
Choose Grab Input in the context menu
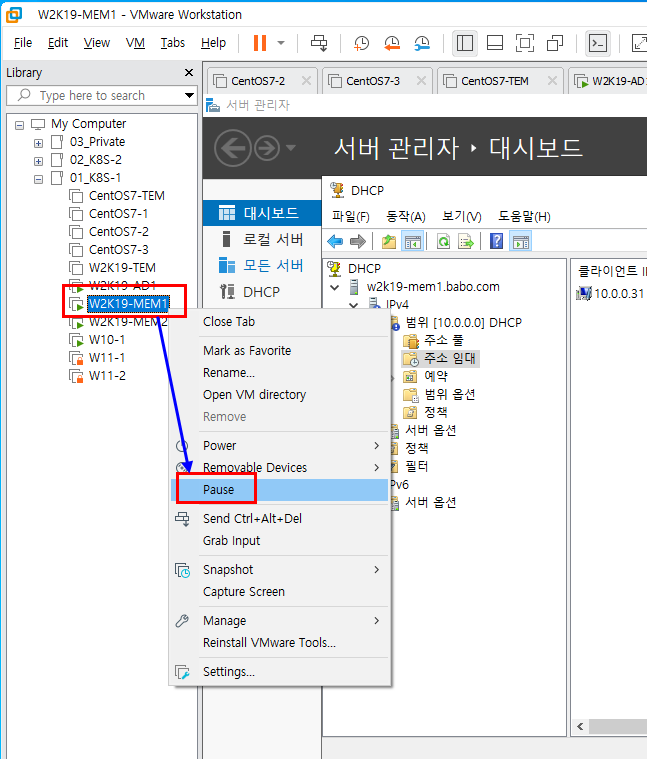coord(280,541)
